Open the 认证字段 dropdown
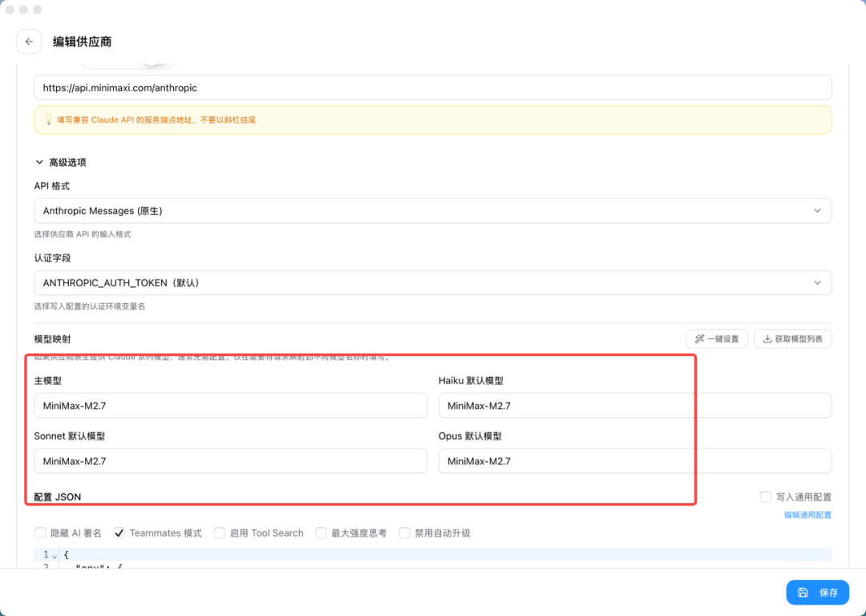Screen dimensions: 866x616 (x=432, y=282)
